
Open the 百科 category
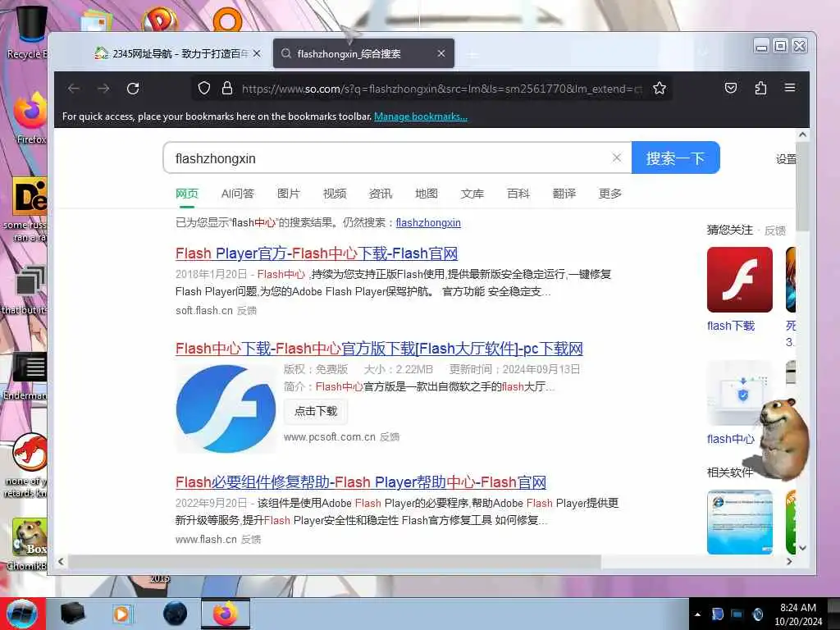518,194
